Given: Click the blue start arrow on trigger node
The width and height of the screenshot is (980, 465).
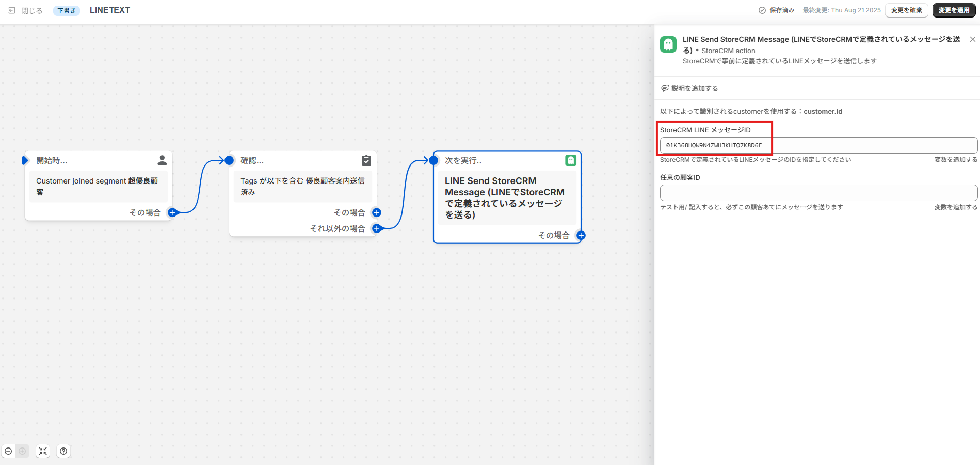Looking at the screenshot, I should point(25,160).
